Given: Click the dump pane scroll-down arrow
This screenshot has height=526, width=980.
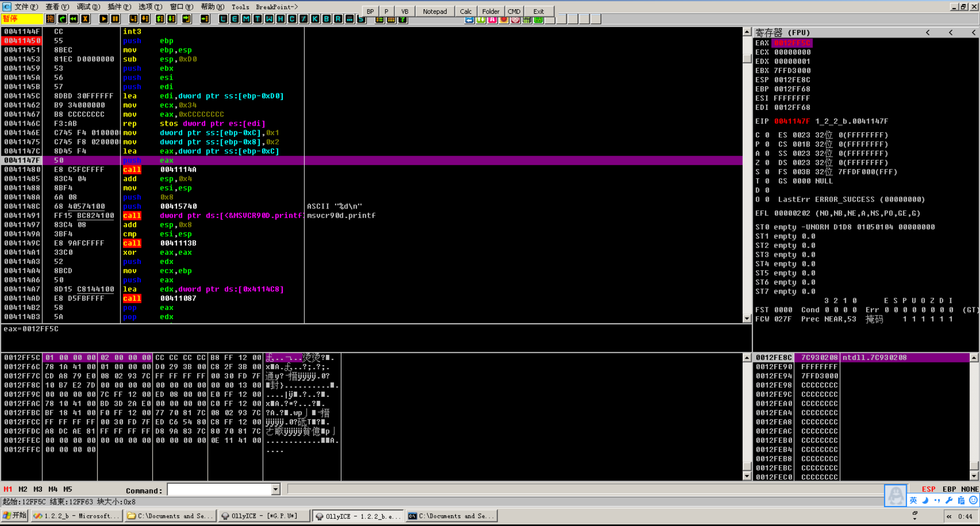Looking at the screenshot, I should (x=747, y=476).
